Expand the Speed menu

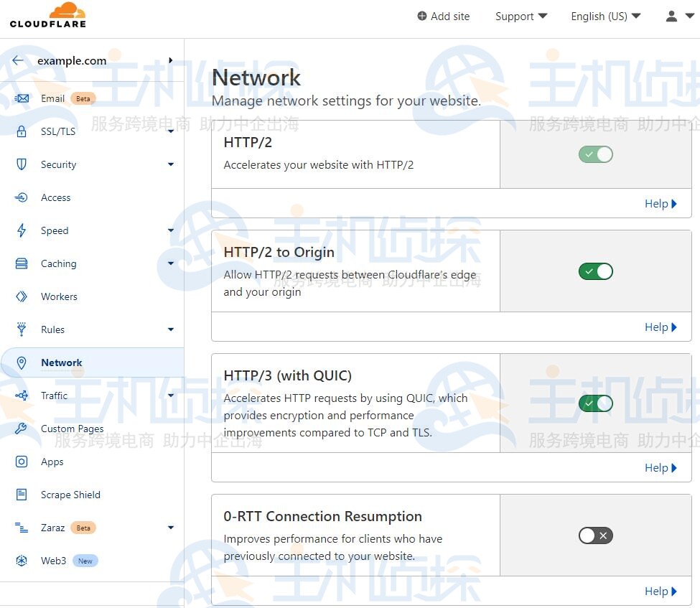click(x=171, y=230)
